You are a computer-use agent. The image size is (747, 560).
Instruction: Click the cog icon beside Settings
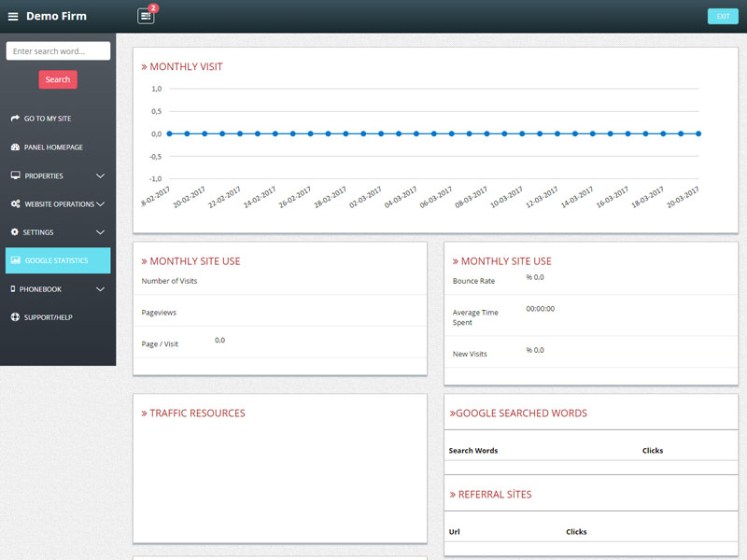coord(14,231)
